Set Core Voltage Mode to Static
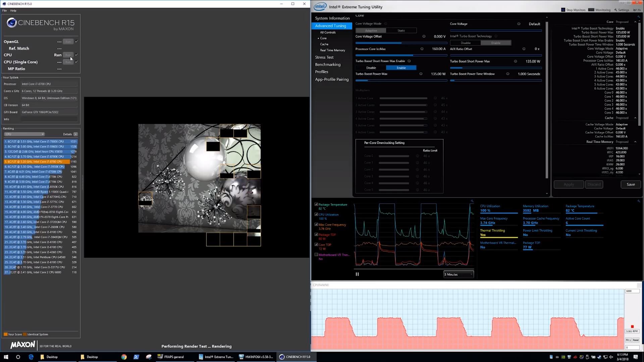The height and width of the screenshot is (362, 644). pos(401,31)
